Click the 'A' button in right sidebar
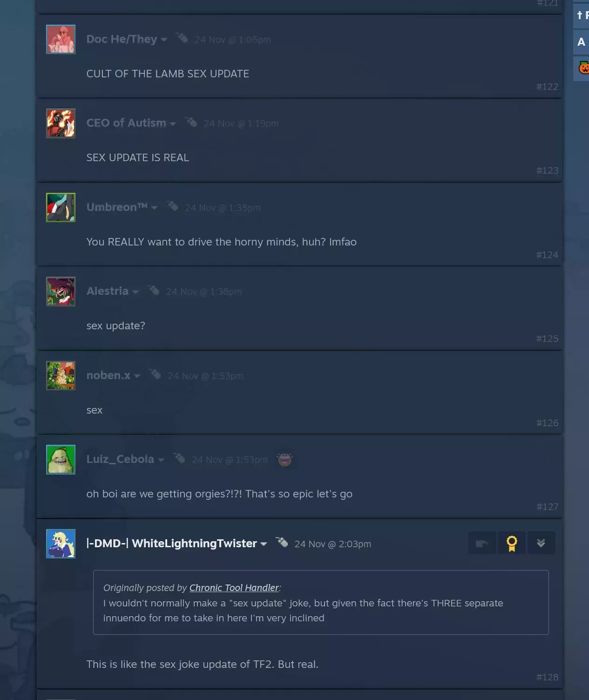This screenshot has height=700, width=589. pyautogui.click(x=581, y=42)
